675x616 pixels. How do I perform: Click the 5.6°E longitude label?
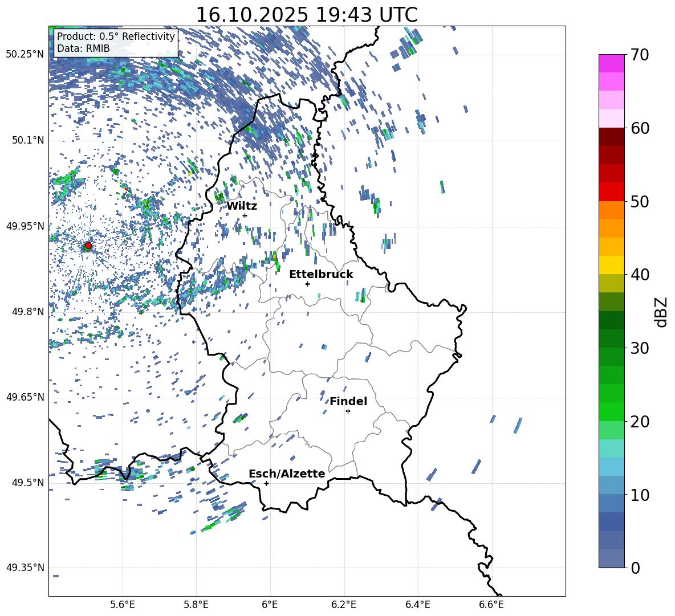(123, 605)
